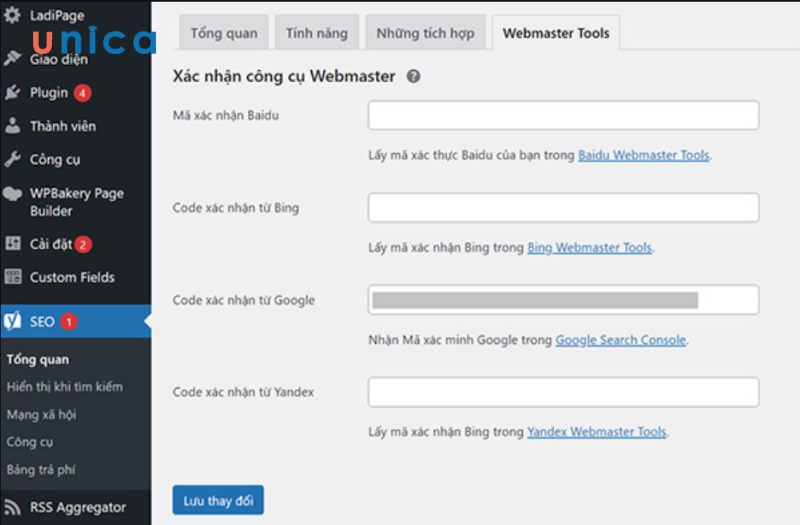
Task: Open Mạng xã hội submenu item
Action: [x=41, y=414]
